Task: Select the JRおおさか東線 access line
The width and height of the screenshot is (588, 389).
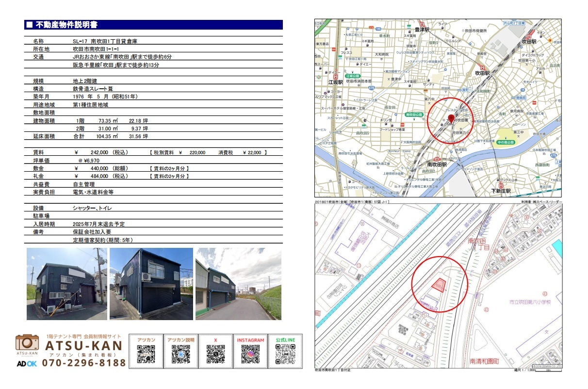Action: (122, 57)
